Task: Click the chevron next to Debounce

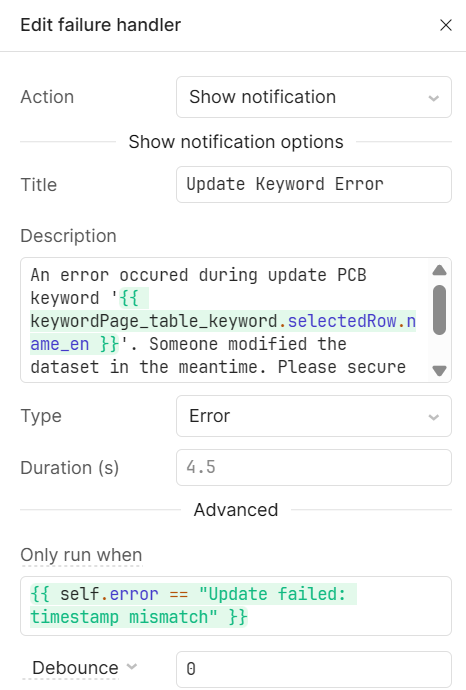Action: (x=132, y=667)
